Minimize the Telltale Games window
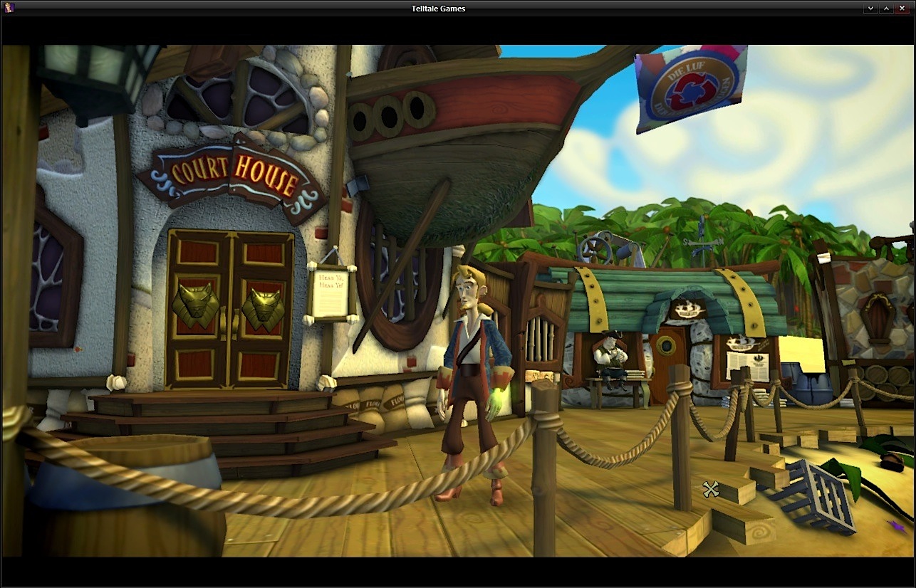Image resolution: width=916 pixels, height=588 pixels. tap(870, 8)
